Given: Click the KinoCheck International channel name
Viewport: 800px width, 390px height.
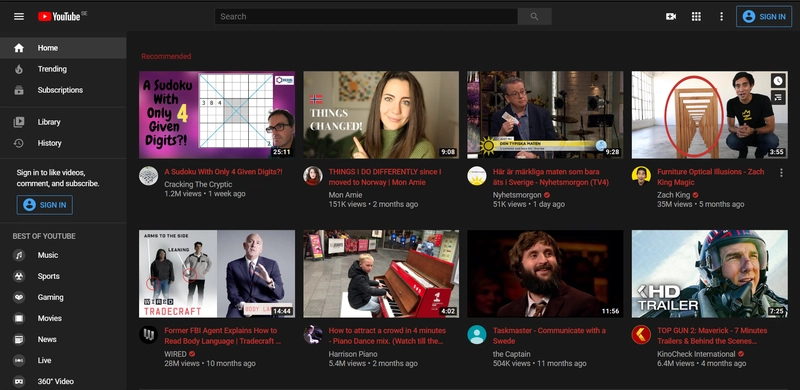Looking at the screenshot, I should point(696,354).
